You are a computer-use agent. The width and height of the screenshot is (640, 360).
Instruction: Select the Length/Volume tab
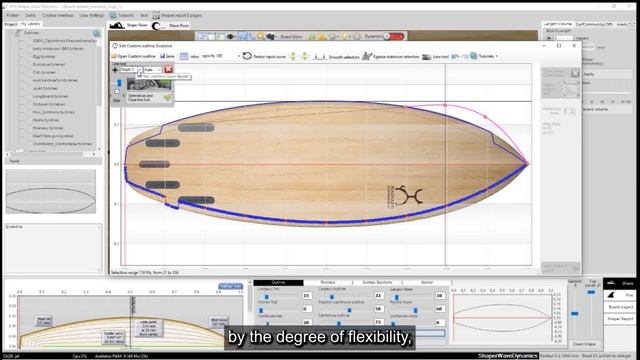[x=558, y=24]
